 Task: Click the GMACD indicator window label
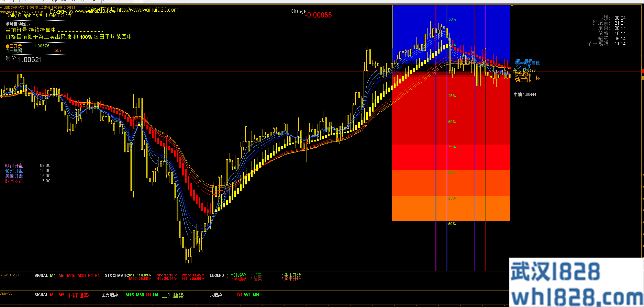point(6,294)
